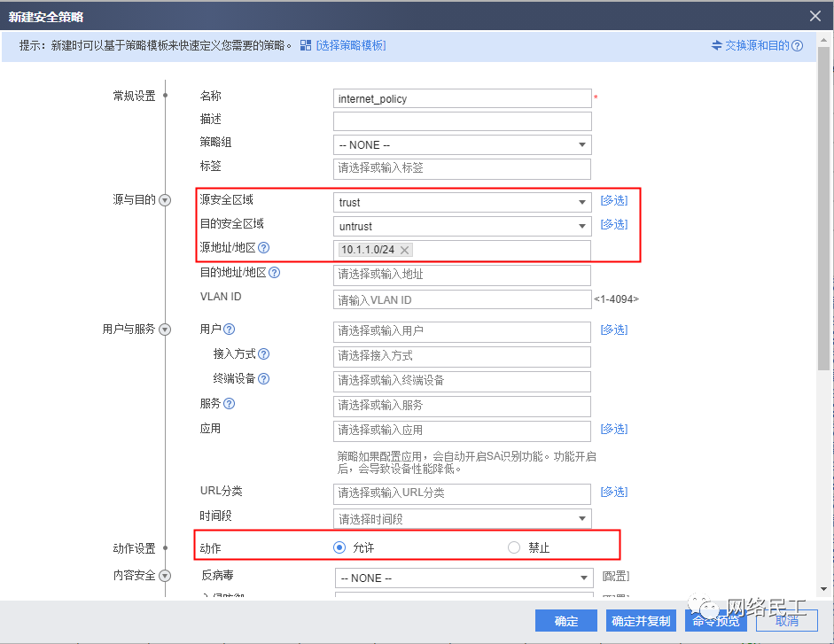
Task: Click the 接入方式 input field
Action: (463, 356)
